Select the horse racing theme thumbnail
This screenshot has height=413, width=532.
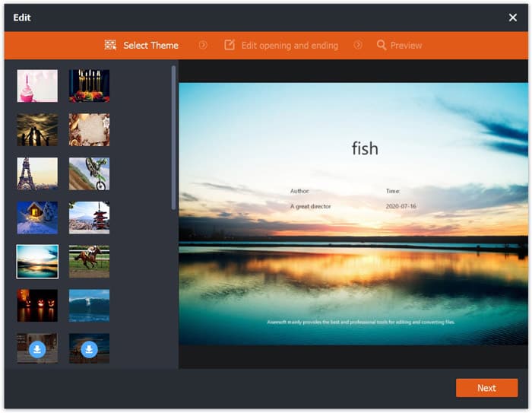tap(89, 261)
